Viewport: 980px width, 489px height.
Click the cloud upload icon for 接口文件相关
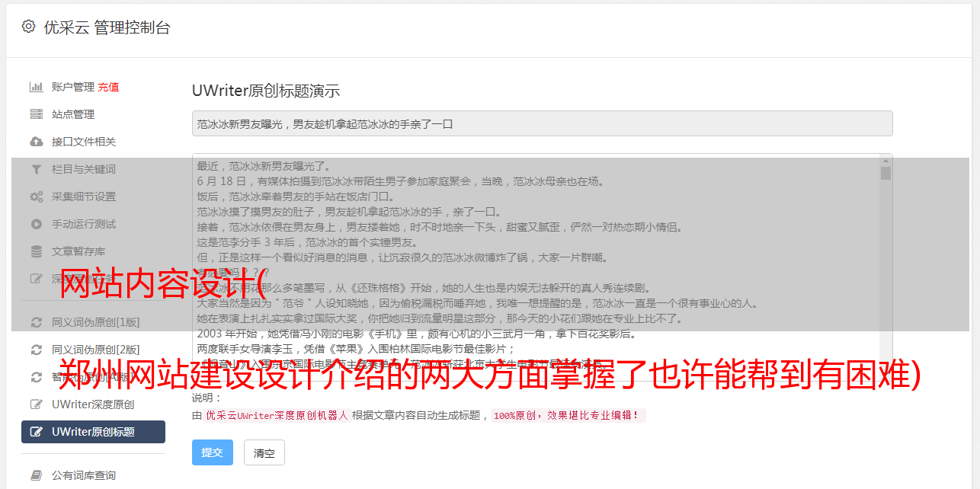point(36,142)
